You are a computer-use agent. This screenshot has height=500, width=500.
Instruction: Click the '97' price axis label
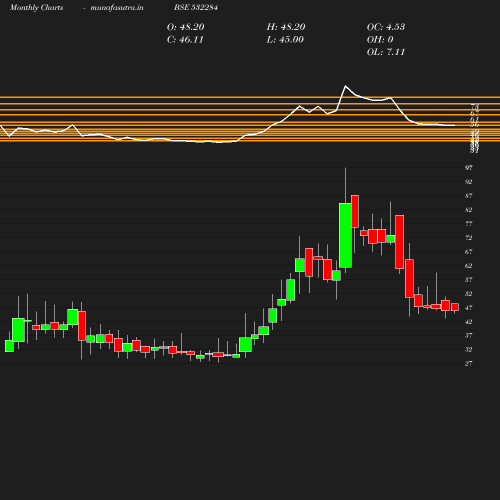[469, 168]
